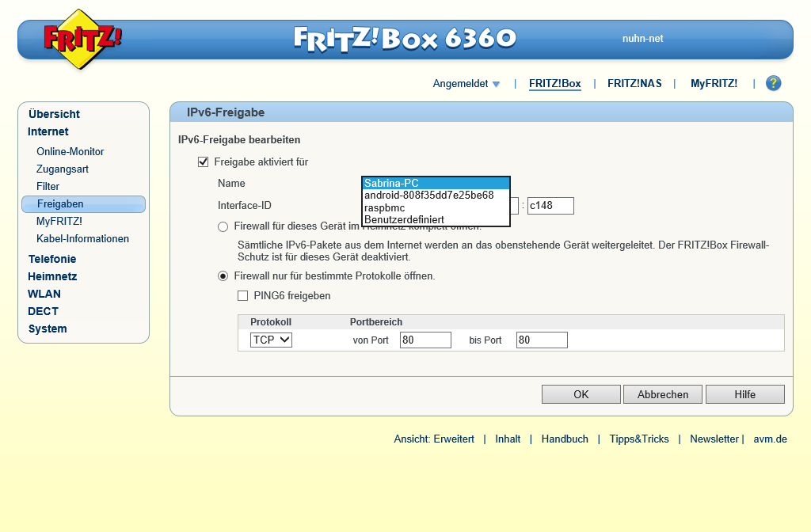Viewport: 811px width, 532px height.
Task: Click the nuhn-net box name text
Action: pyautogui.click(x=642, y=38)
